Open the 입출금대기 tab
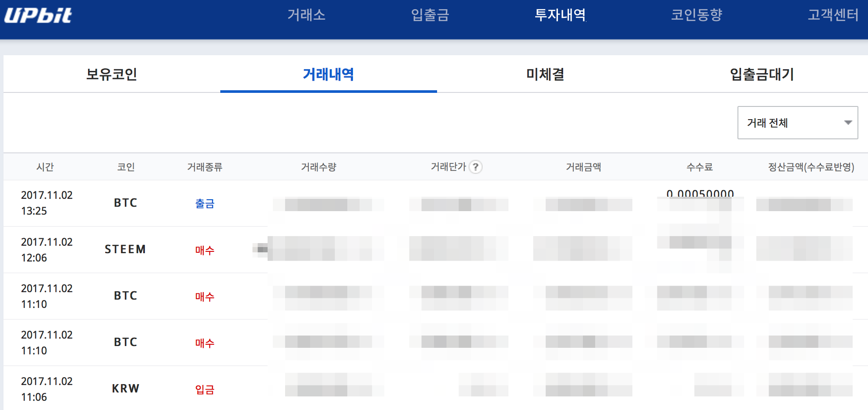 click(762, 74)
